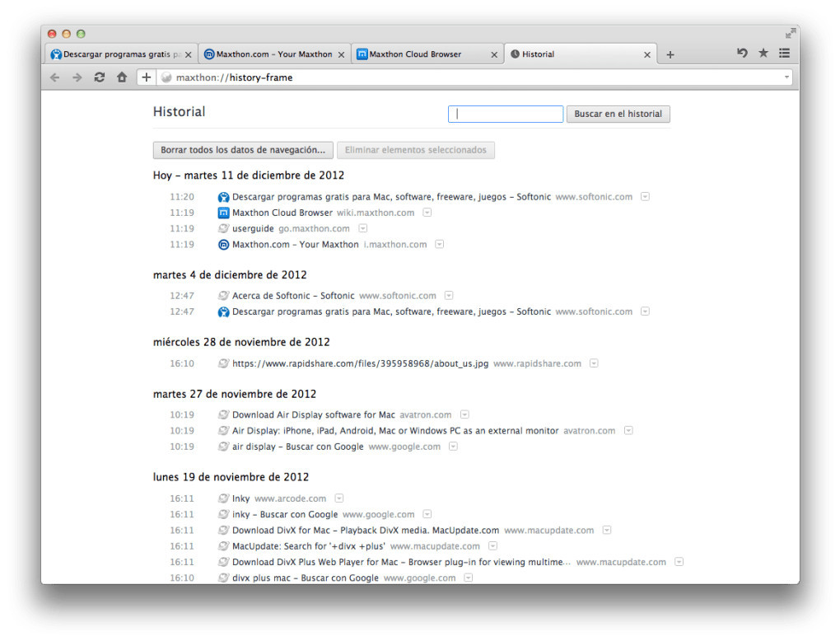Reload the current page
The height and width of the screenshot is (641, 840).
(99, 77)
